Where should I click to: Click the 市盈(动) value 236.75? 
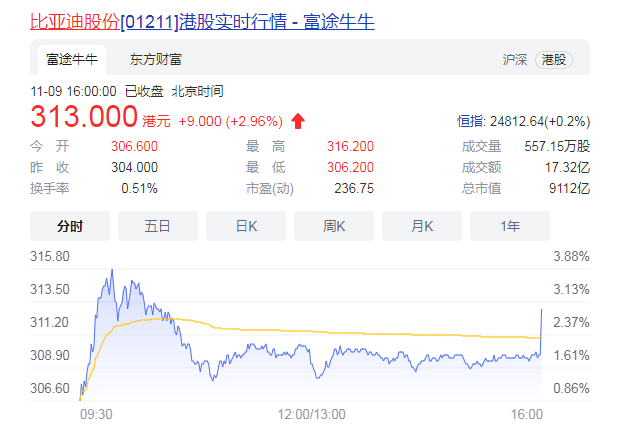pos(354,188)
